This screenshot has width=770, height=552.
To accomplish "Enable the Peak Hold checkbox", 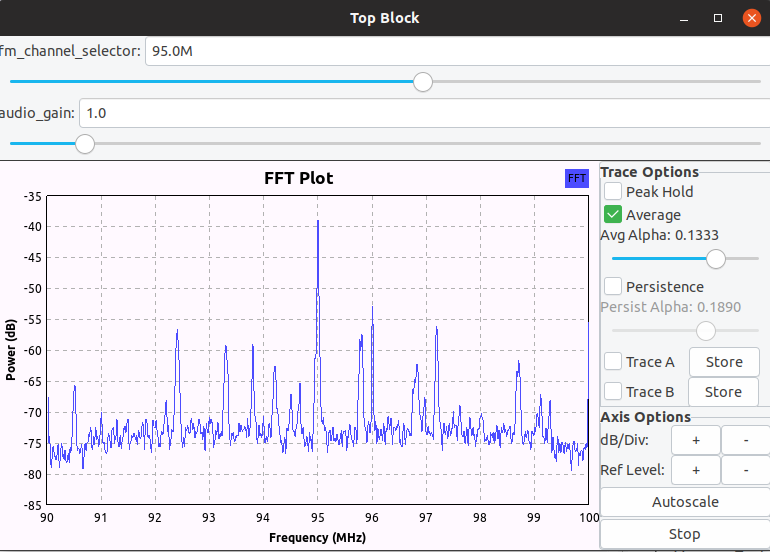I will coord(613,191).
